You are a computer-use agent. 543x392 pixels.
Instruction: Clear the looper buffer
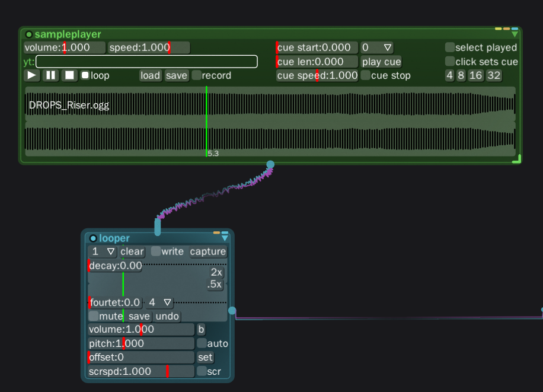click(x=132, y=251)
